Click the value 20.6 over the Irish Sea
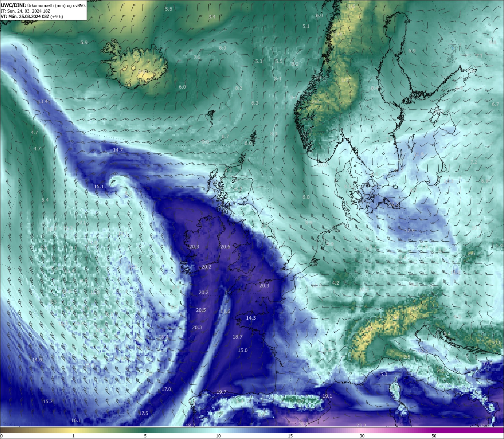The height and width of the screenshot is (439, 504). (x=225, y=247)
